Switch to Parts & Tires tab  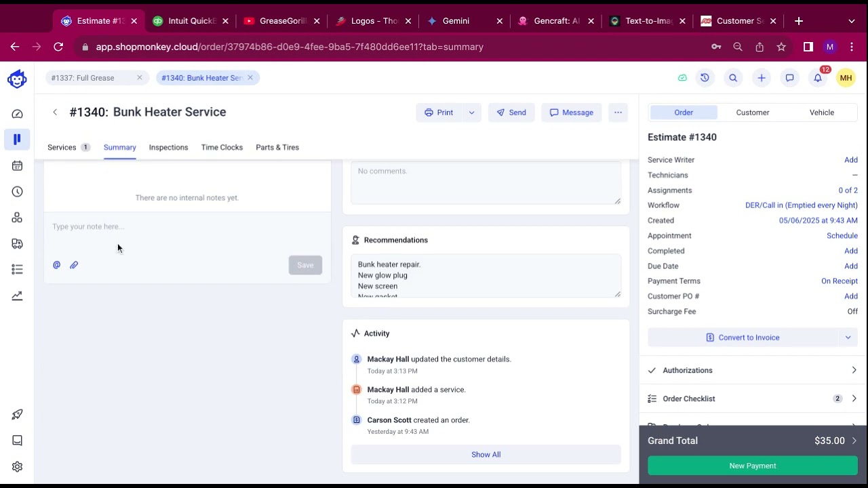pos(277,147)
